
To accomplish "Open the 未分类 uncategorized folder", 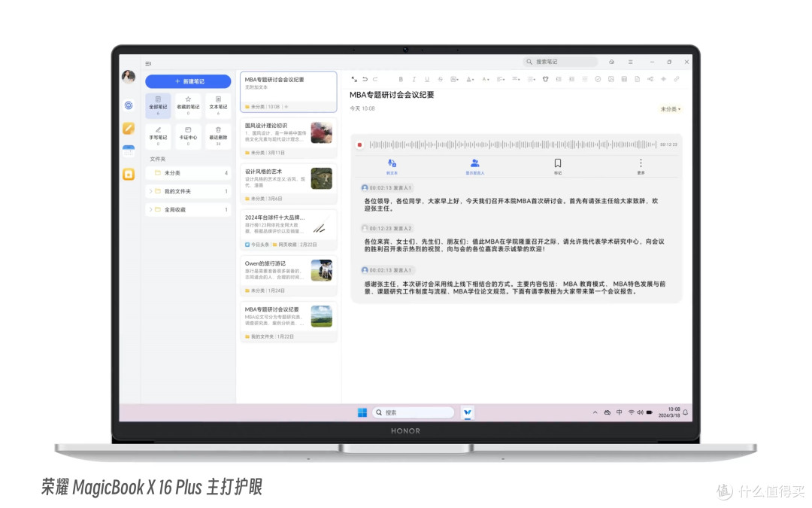I will [188, 172].
